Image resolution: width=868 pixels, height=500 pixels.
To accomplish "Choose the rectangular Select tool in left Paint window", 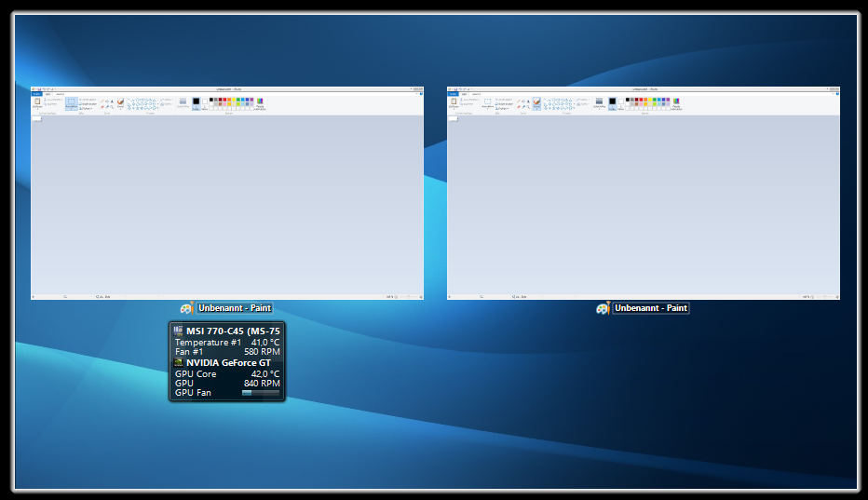I will tap(72, 103).
